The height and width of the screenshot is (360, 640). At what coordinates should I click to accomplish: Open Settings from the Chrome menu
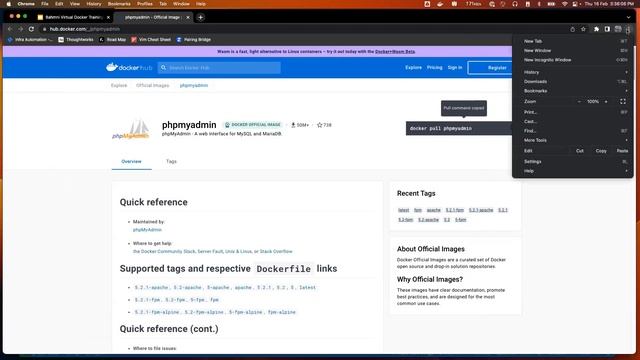[573, 162]
